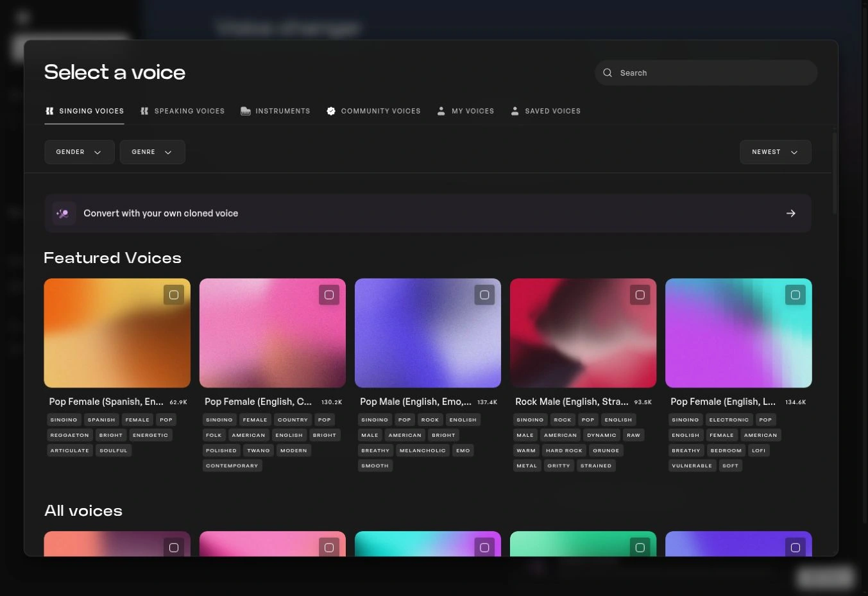Select the Pop Male voice thumbnail

coord(428,333)
